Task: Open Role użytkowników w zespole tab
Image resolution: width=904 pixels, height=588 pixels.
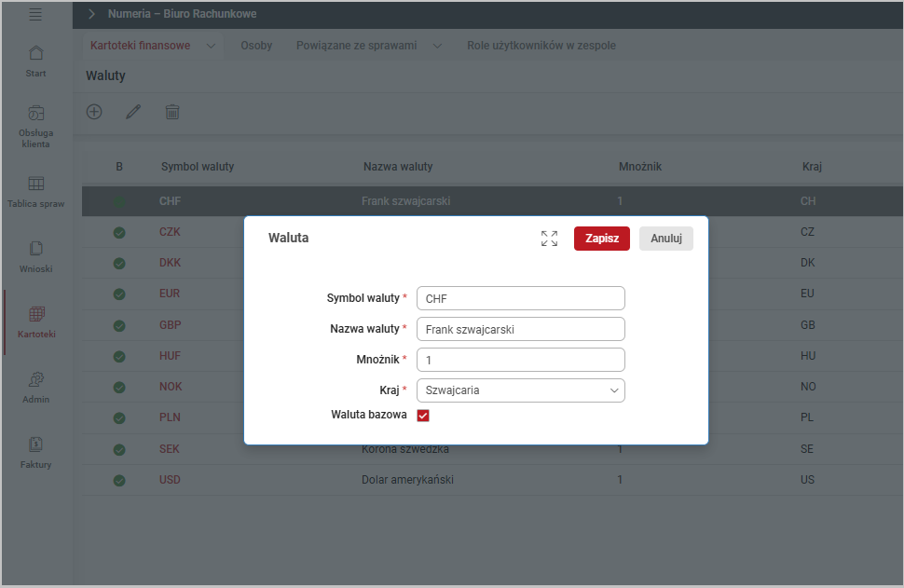Action: point(541,45)
